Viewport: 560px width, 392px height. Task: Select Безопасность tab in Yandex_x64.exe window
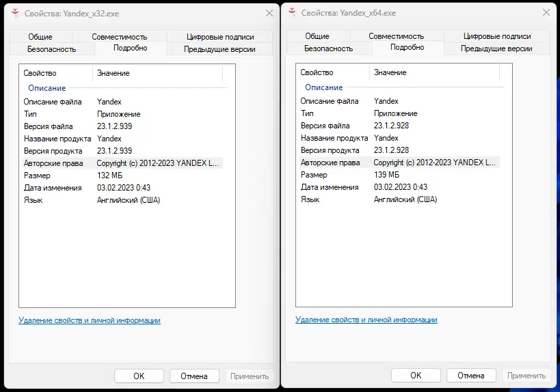(328, 49)
